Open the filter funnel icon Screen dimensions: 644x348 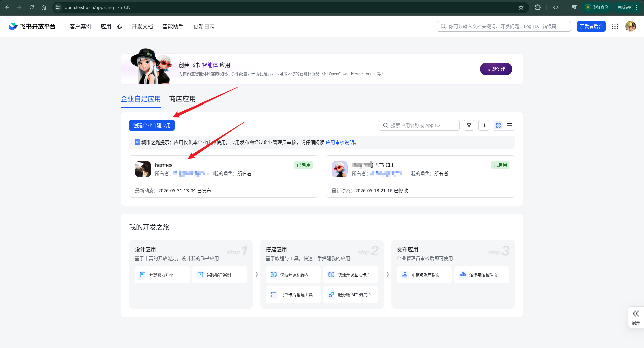point(469,125)
